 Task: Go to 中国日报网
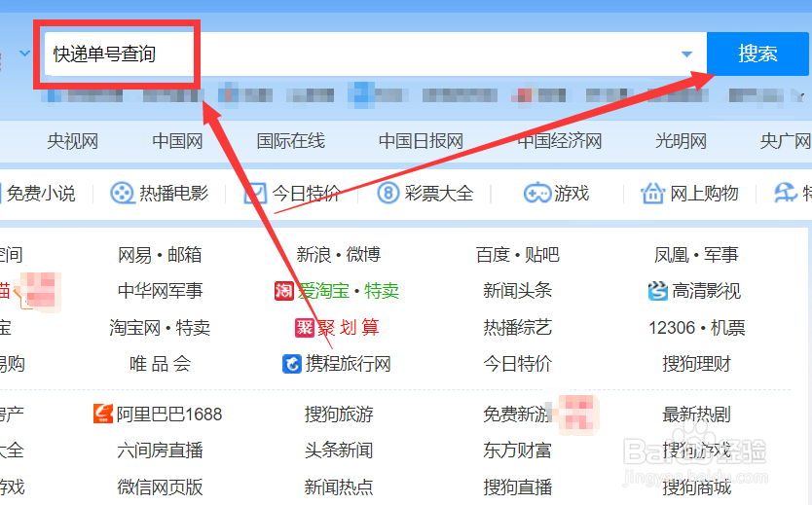coord(421,141)
